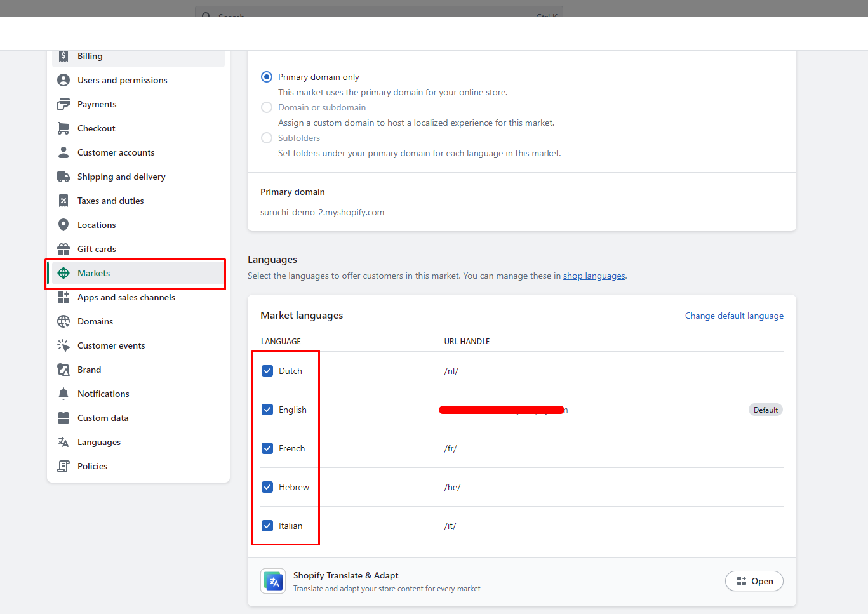Click the Shopify Translate & Adapt app icon
This screenshot has height=614, width=868.
point(273,581)
